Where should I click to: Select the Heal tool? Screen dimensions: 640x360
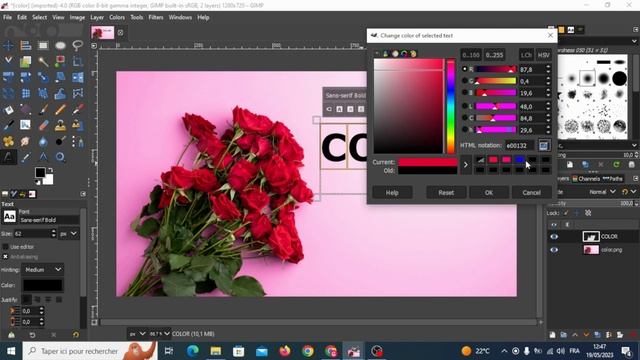8,141
